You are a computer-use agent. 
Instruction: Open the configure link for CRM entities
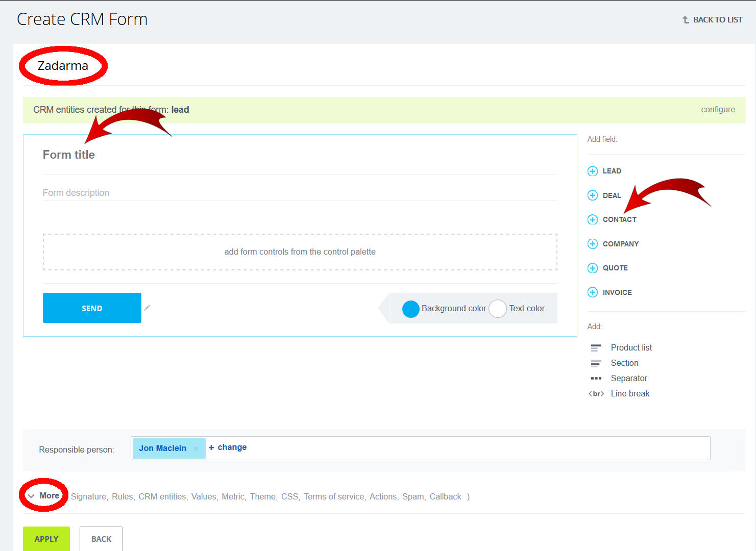[718, 110]
